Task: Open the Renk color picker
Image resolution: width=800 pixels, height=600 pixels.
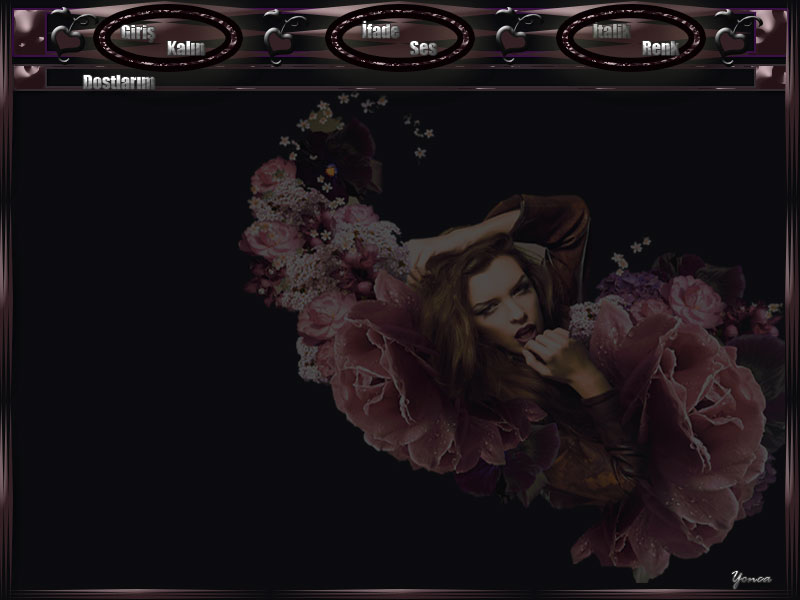Action: pos(660,47)
